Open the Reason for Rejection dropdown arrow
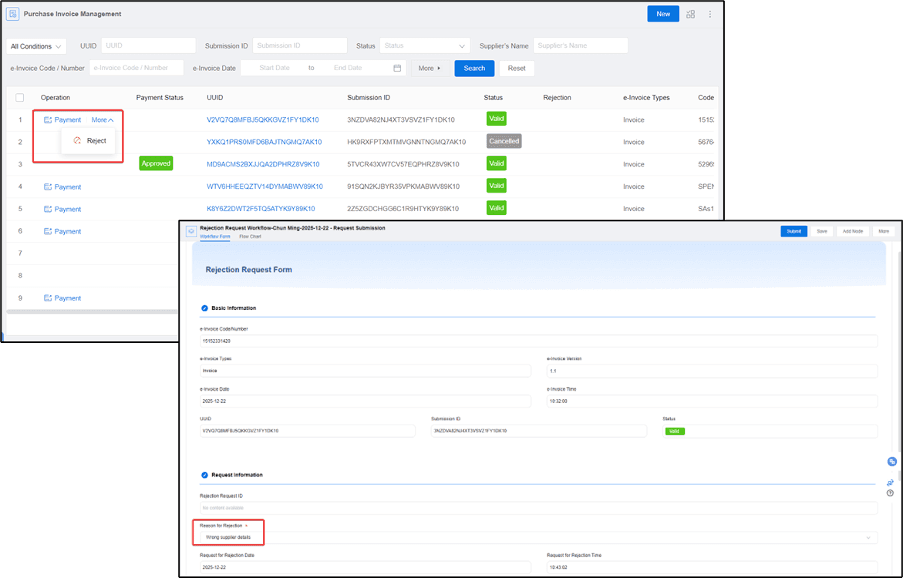Image resolution: width=904 pixels, height=578 pixels. click(x=868, y=538)
